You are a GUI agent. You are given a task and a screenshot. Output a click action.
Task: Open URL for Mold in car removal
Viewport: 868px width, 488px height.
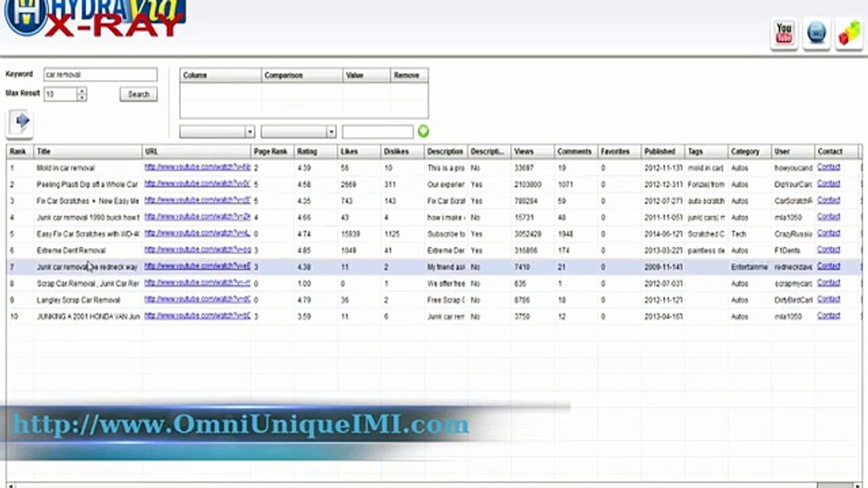click(x=197, y=167)
